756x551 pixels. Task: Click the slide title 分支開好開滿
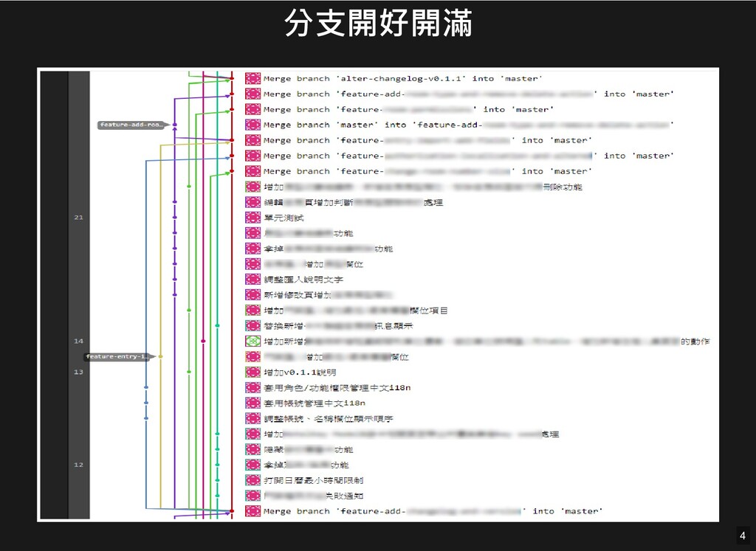[378, 23]
